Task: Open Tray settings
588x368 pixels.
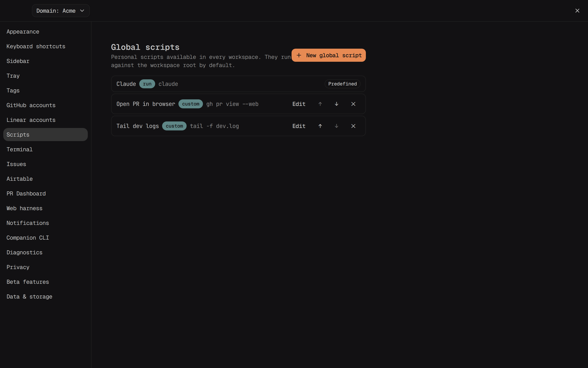Action: pyautogui.click(x=46, y=76)
